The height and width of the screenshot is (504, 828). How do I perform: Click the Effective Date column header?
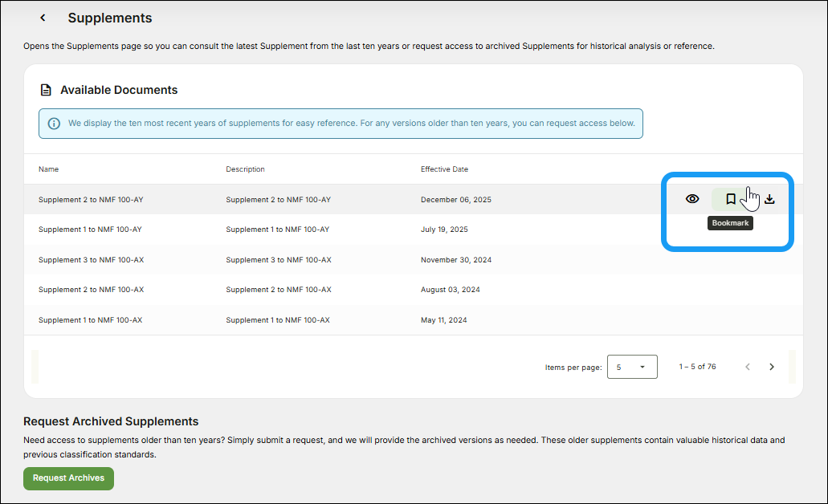tap(444, 169)
